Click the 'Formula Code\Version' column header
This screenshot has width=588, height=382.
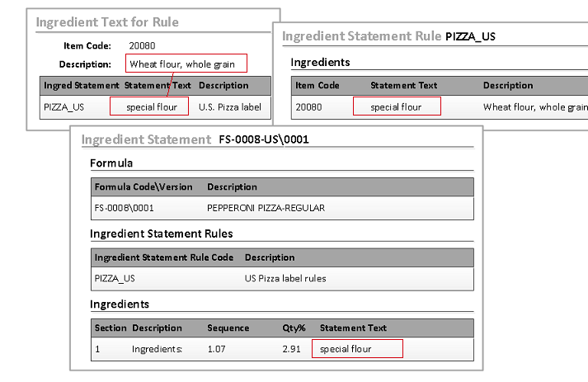coord(142,186)
